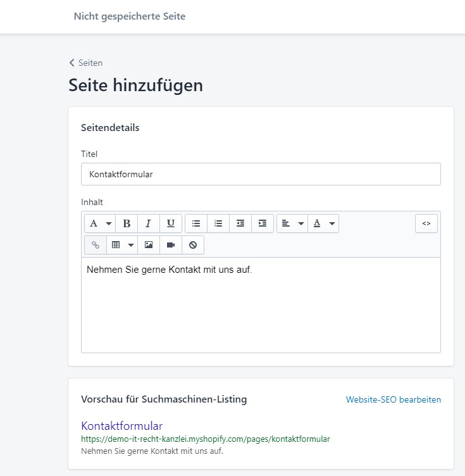
Task: Apply italic formatting to content
Action: (149, 223)
